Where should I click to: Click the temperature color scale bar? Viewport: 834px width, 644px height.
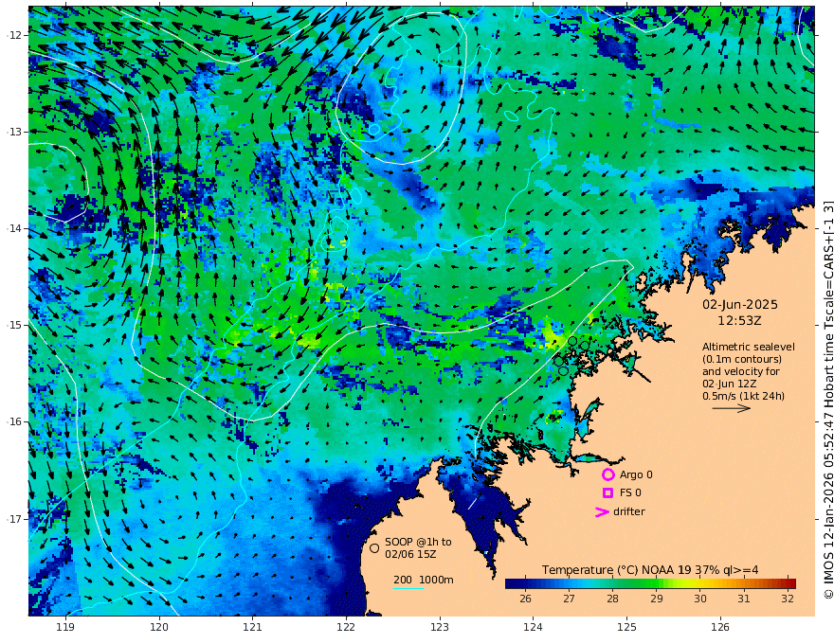pos(650,583)
